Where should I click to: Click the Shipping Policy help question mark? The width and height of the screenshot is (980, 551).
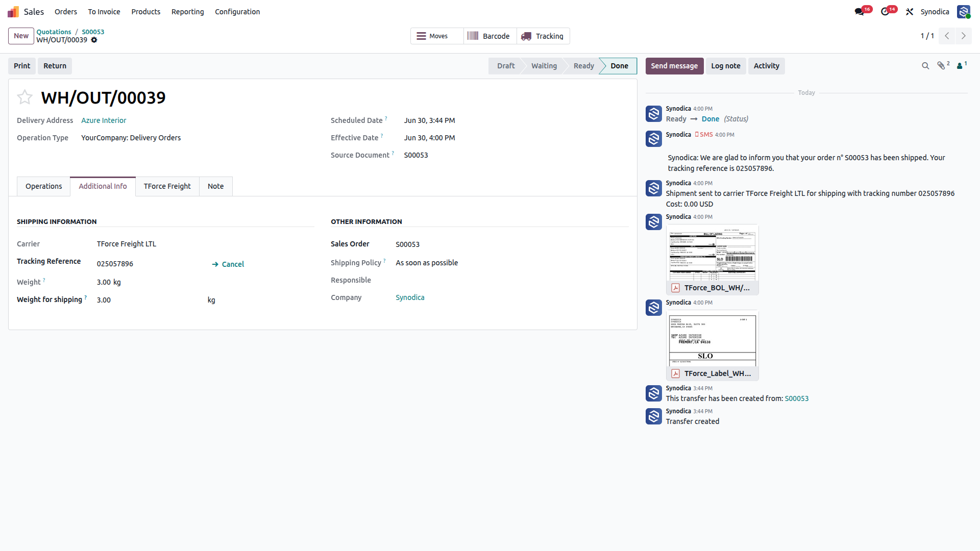[384, 261]
